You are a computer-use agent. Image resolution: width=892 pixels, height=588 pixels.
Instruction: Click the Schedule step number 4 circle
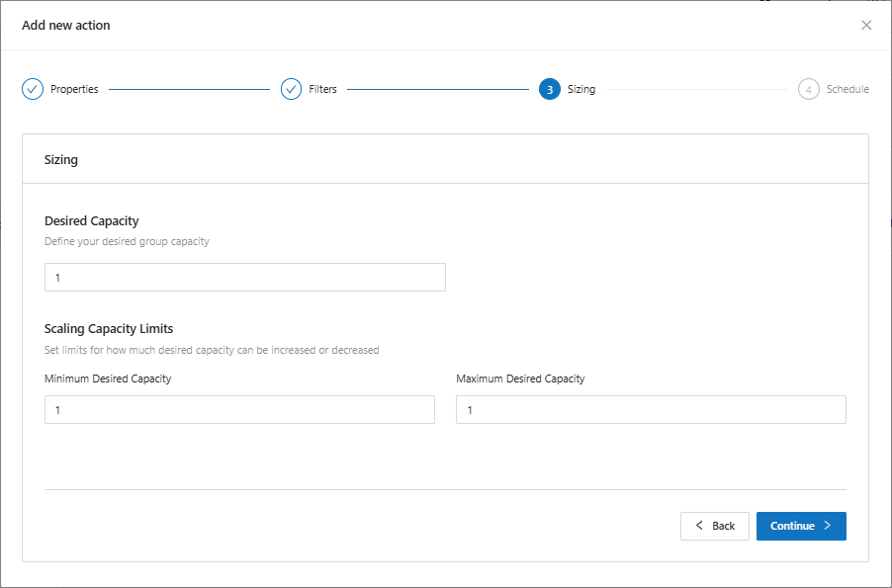click(808, 89)
